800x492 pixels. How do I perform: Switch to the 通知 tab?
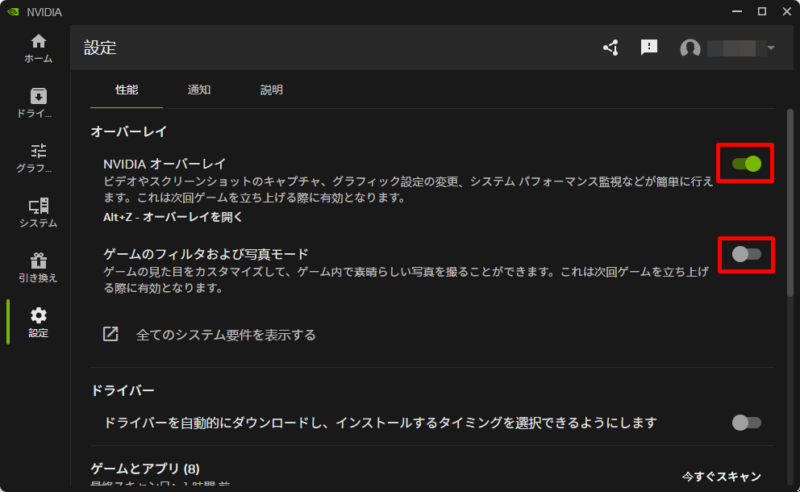click(199, 90)
